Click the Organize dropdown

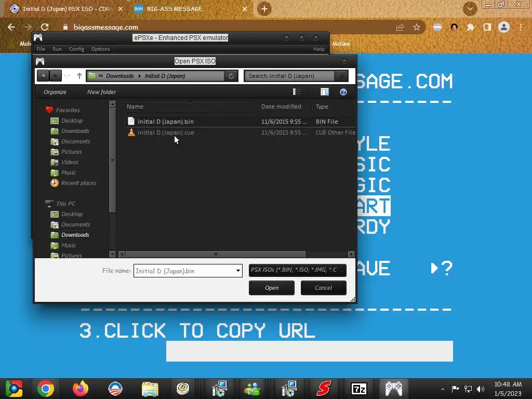(57, 92)
